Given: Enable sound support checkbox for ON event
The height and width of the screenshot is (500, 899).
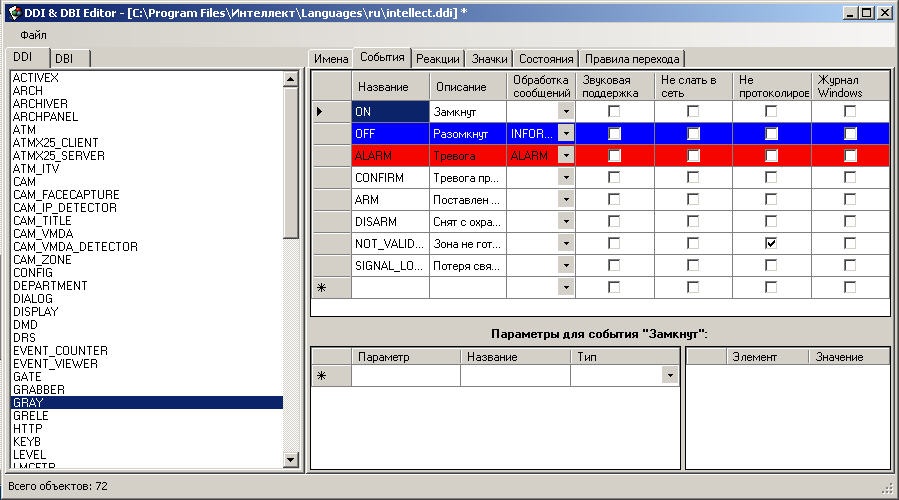Looking at the screenshot, I should pos(614,112).
